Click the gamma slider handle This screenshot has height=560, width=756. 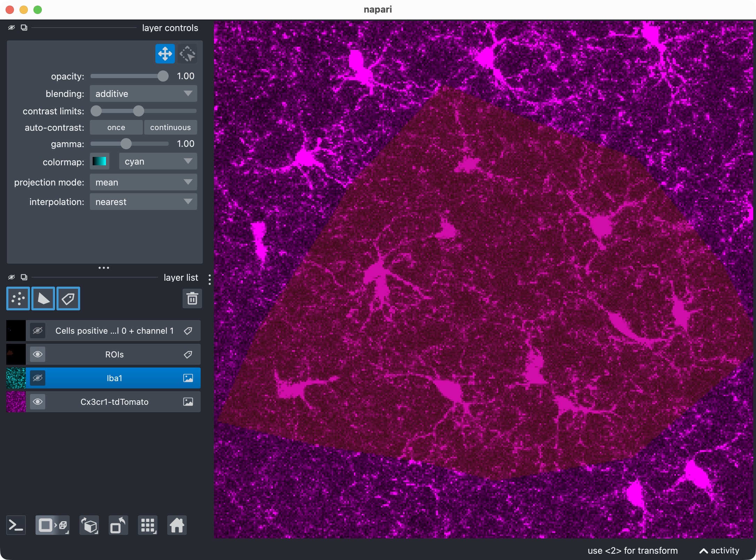pyautogui.click(x=126, y=144)
